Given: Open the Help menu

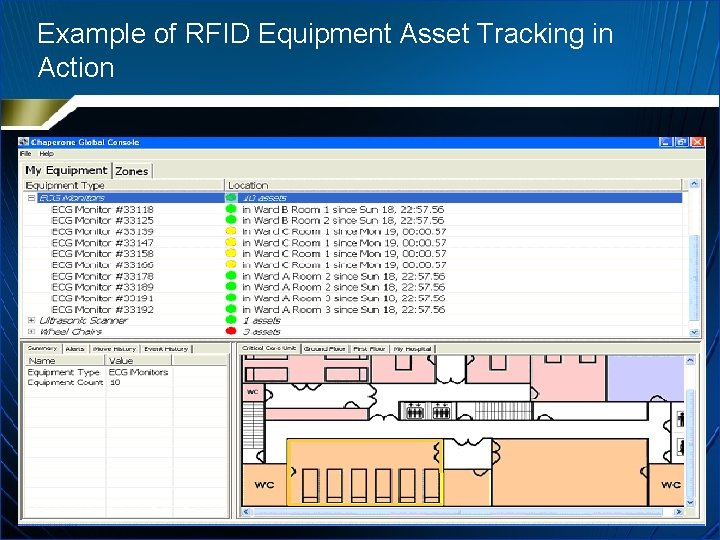Looking at the screenshot, I should tap(46, 153).
